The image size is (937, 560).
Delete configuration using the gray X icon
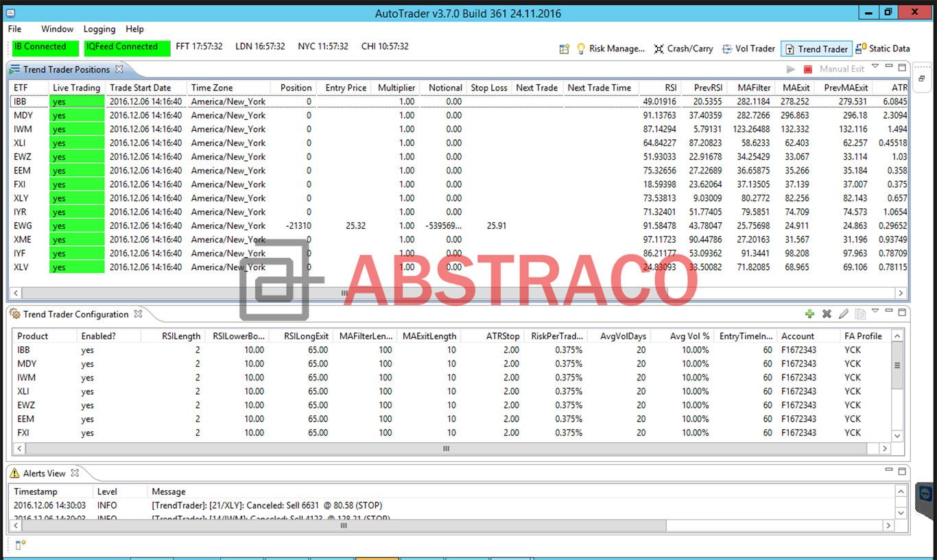[x=827, y=314]
